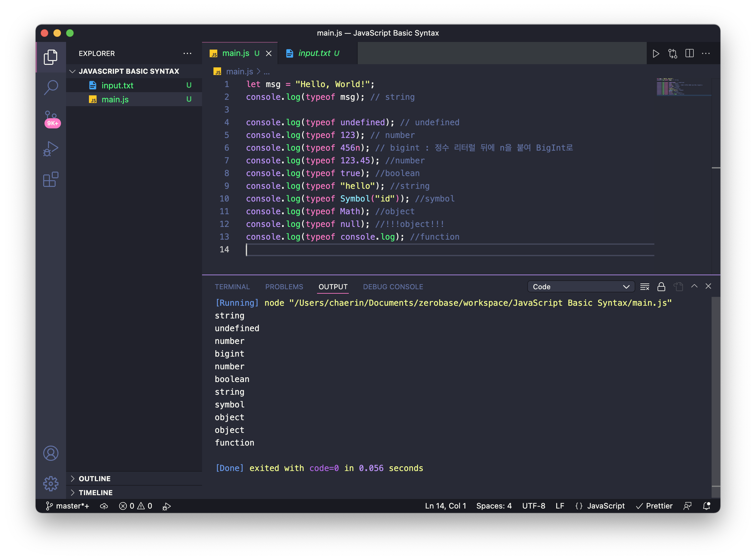Open the Code output channel dropdown
Screen dimensions: 756x560
[581, 287]
